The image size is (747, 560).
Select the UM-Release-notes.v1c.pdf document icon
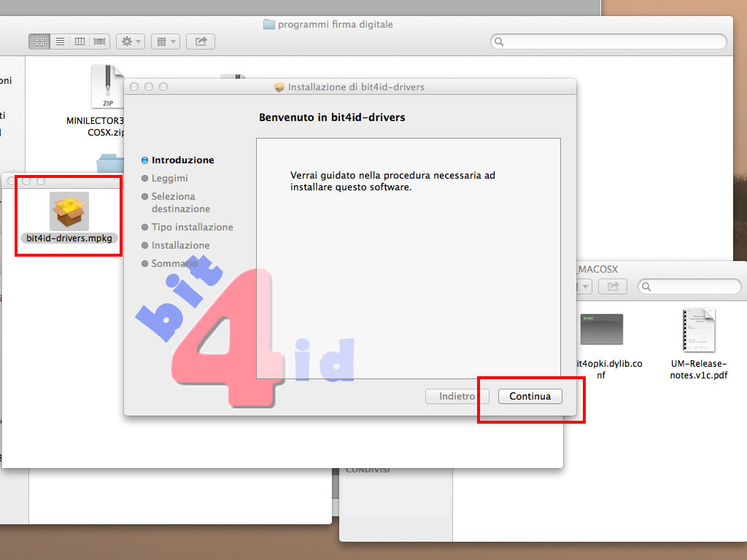point(699,330)
